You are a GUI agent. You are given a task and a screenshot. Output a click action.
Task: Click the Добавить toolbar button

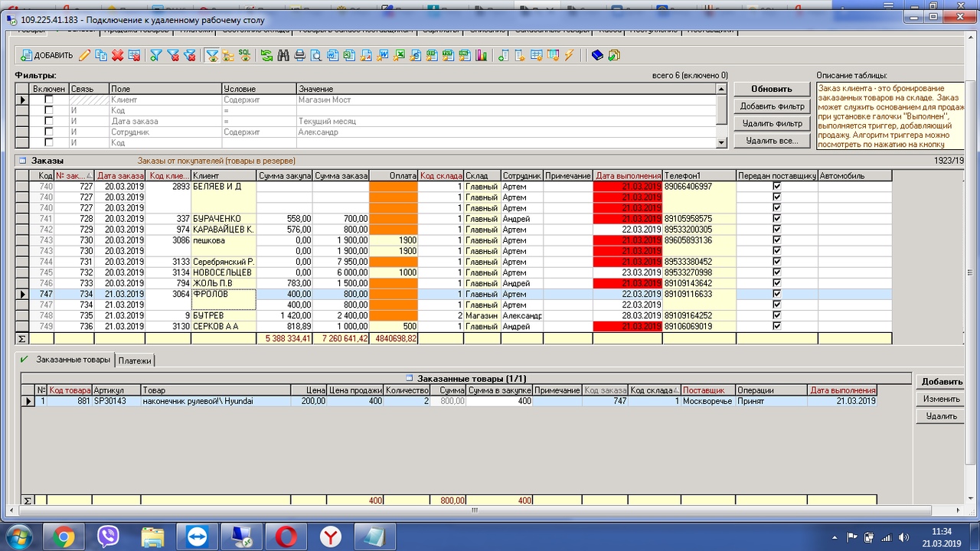tap(47, 55)
